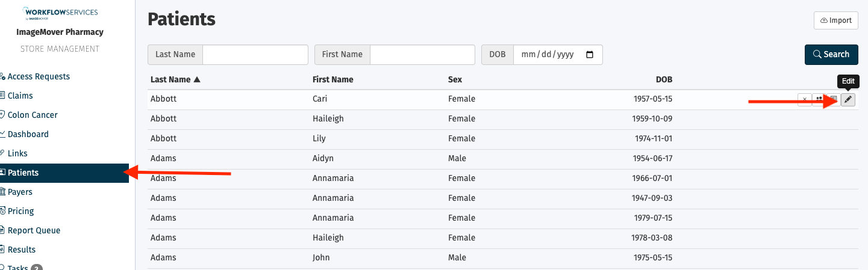Select Payers in the sidebar
The height and width of the screenshot is (270, 868).
tap(20, 192)
